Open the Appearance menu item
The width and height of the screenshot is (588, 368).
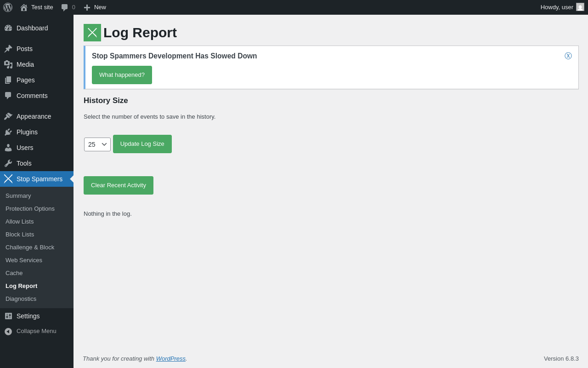[x=37, y=116]
